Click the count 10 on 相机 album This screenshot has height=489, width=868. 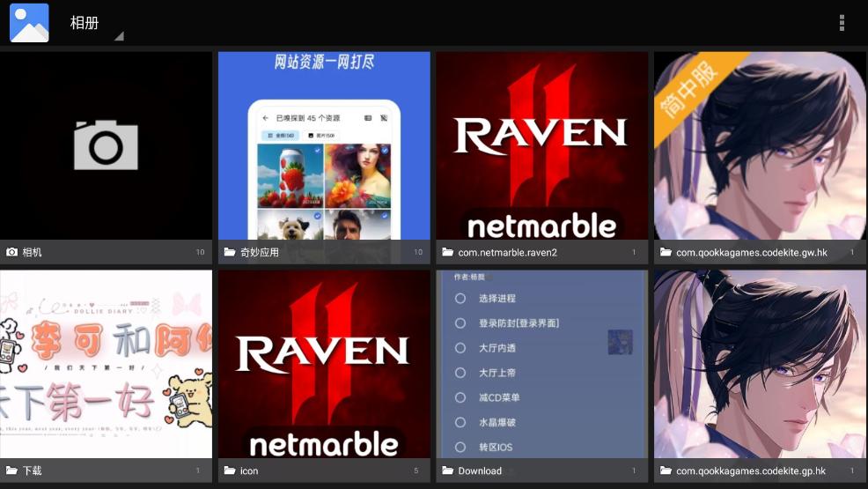point(201,252)
